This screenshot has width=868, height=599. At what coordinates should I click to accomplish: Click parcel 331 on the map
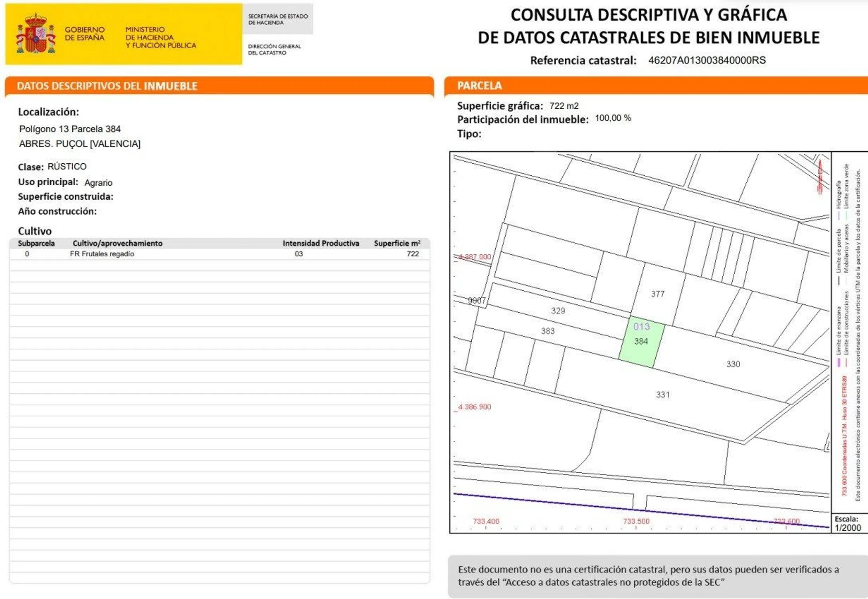coord(662,395)
